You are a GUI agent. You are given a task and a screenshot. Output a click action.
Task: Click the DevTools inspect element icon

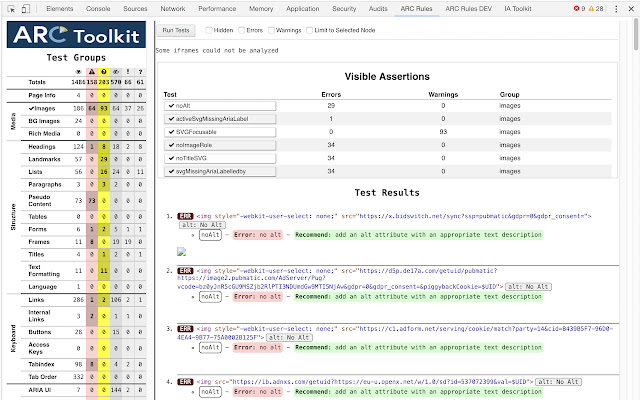click(x=10, y=7)
